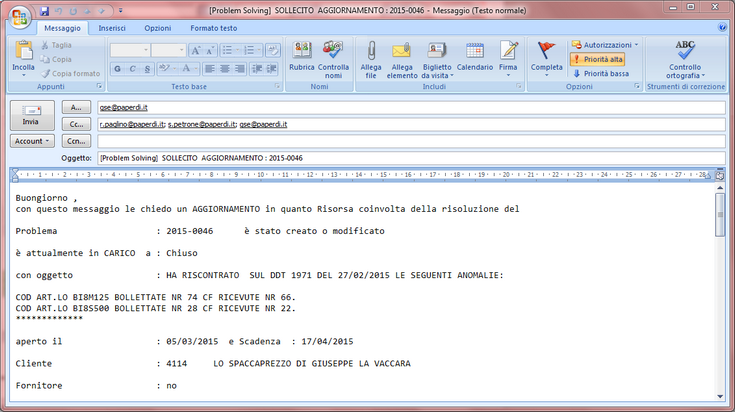This screenshot has height=412, width=735.
Task: Click the Copia command
Action: coord(56,60)
